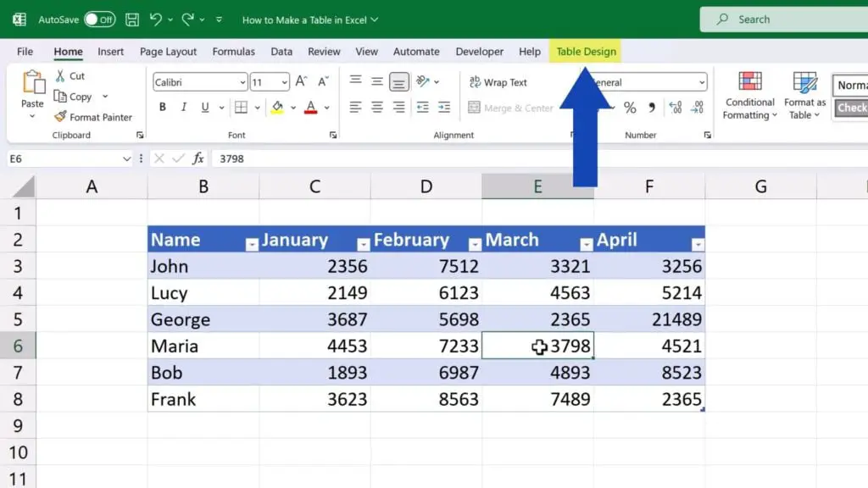Image resolution: width=868 pixels, height=488 pixels.
Task: Toggle Bold formatting
Action: (x=163, y=108)
